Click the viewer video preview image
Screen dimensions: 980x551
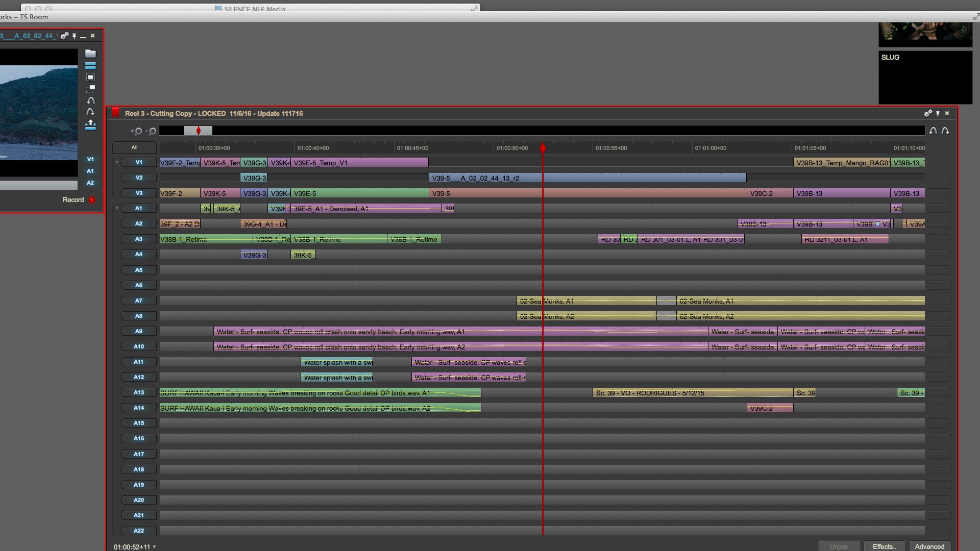click(x=39, y=113)
